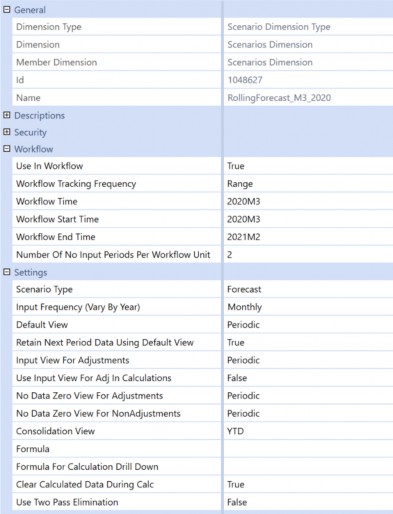Select the Id property label
393x514 pixels.
[x=20, y=80]
